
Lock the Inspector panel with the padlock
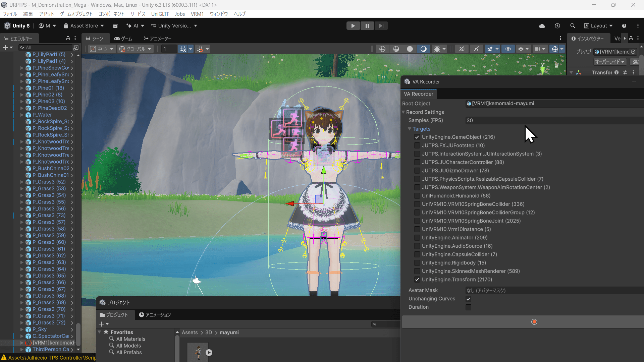pyautogui.click(x=631, y=38)
